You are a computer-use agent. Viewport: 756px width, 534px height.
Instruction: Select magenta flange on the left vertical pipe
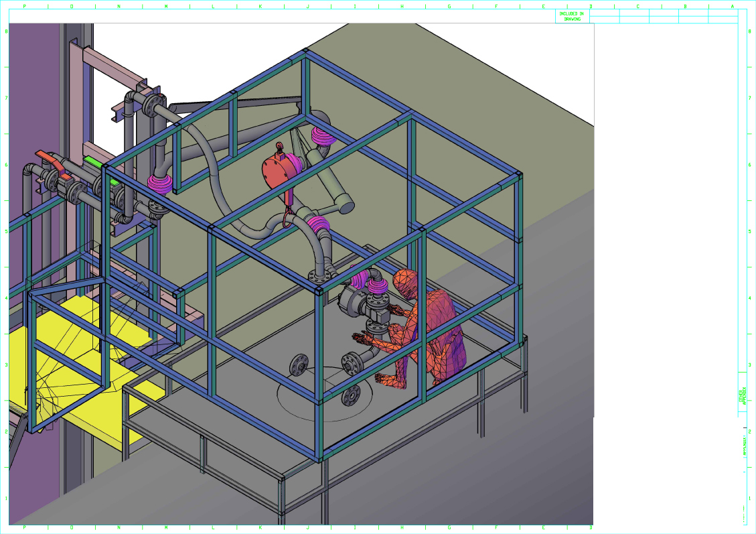[x=161, y=183]
